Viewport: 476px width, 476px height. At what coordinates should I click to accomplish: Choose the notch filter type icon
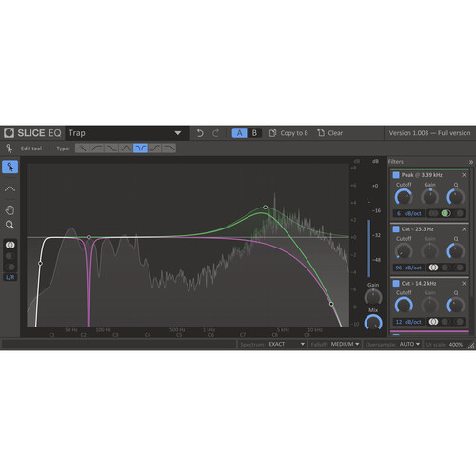point(140,149)
